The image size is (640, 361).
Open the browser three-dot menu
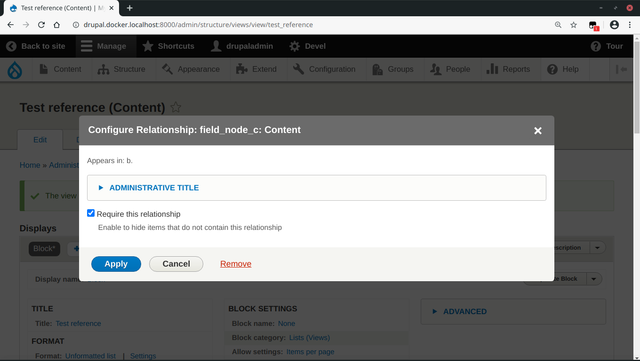point(630,25)
